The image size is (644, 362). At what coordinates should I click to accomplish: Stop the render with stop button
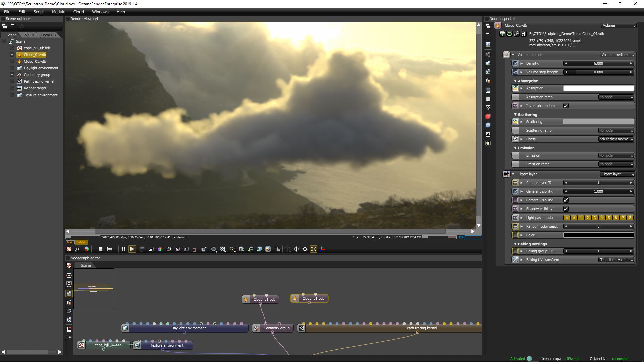pyautogui.click(x=100, y=249)
